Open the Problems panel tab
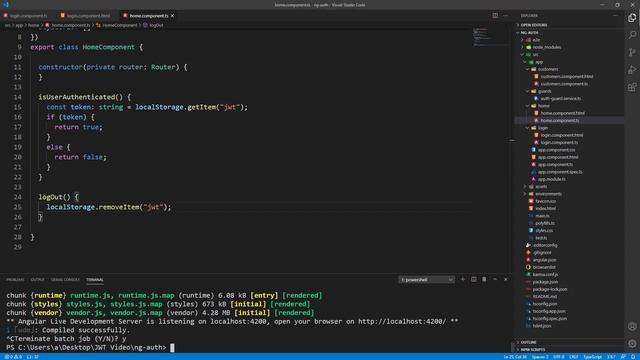640x360 pixels. tap(15, 280)
